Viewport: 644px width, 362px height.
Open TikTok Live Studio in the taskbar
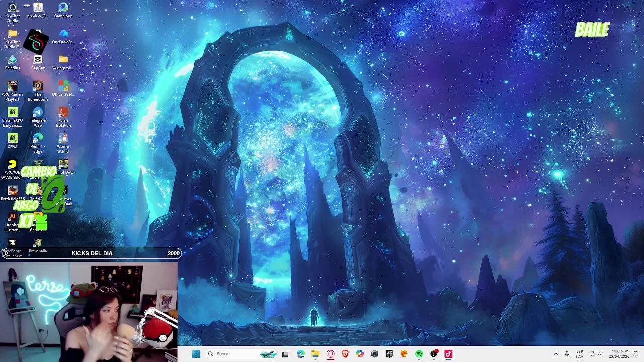tap(448, 354)
